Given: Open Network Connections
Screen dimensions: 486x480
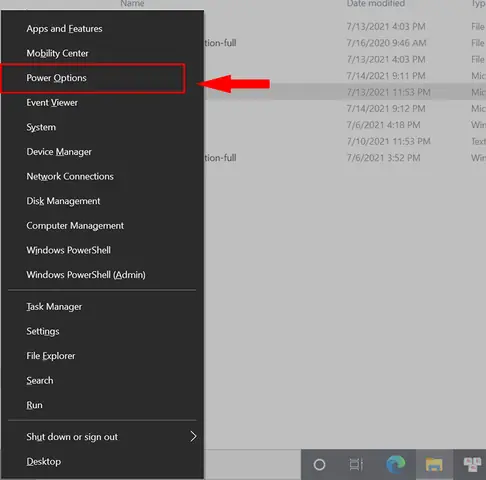Looking at the screenshot, I should pyautogui.click(x=70, y=176).
